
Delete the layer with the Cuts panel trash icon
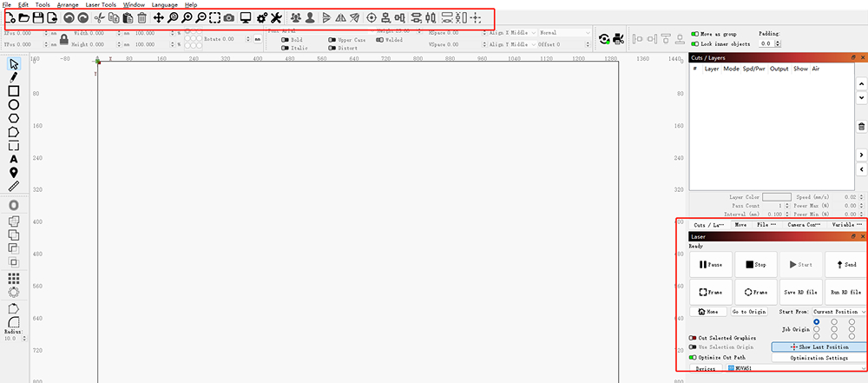[861, 127]
